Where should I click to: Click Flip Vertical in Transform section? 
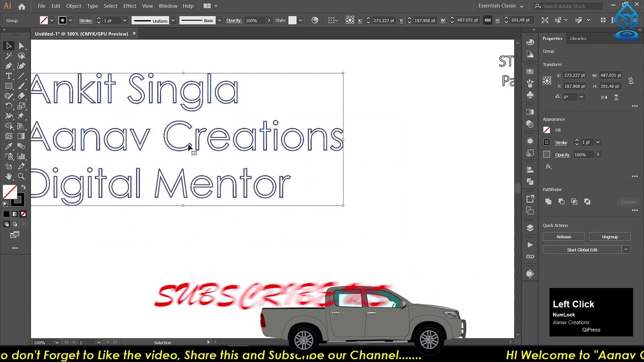click(x=616, y=97)
